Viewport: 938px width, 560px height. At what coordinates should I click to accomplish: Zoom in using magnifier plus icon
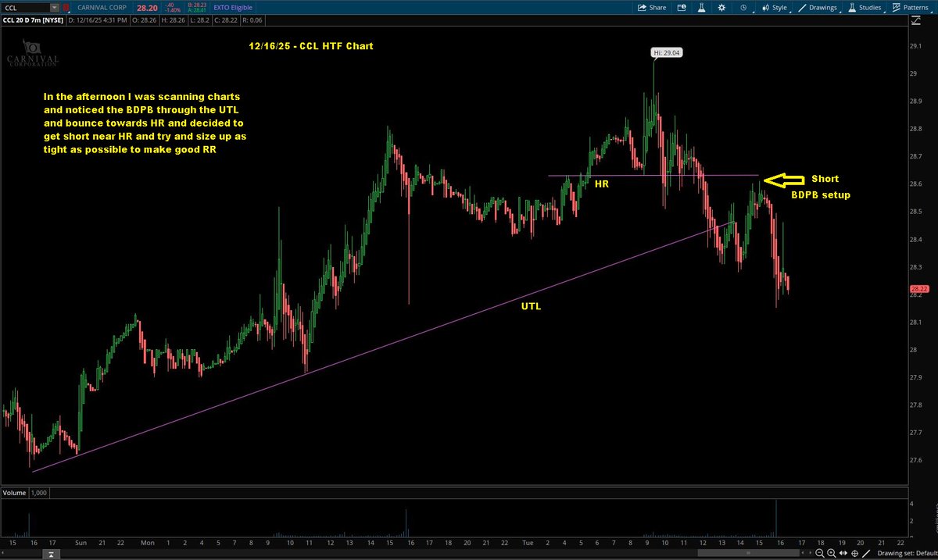(x=831, y=553)
